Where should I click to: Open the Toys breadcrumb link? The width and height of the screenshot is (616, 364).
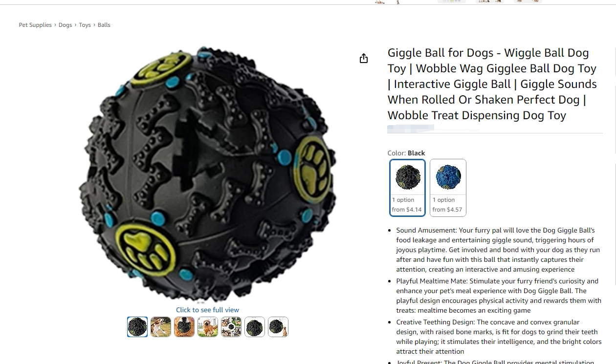click(85, 25)
